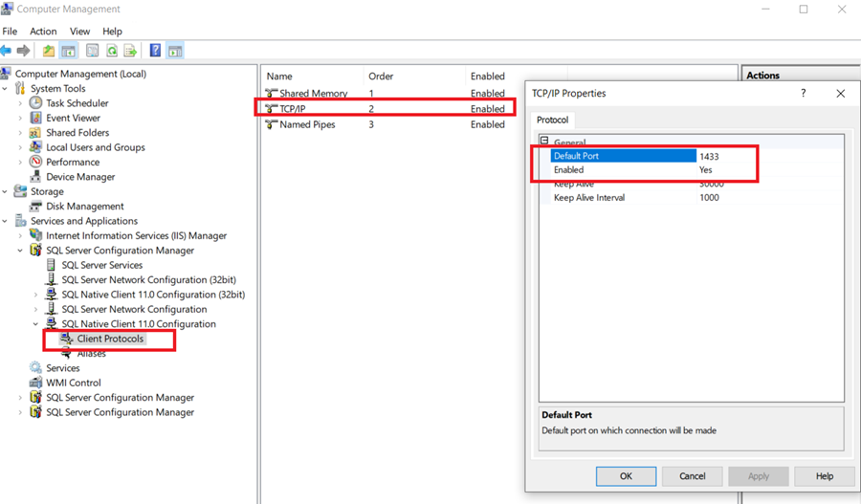Select SQL Server Network Configuration (32bit)

click(149, 279)
